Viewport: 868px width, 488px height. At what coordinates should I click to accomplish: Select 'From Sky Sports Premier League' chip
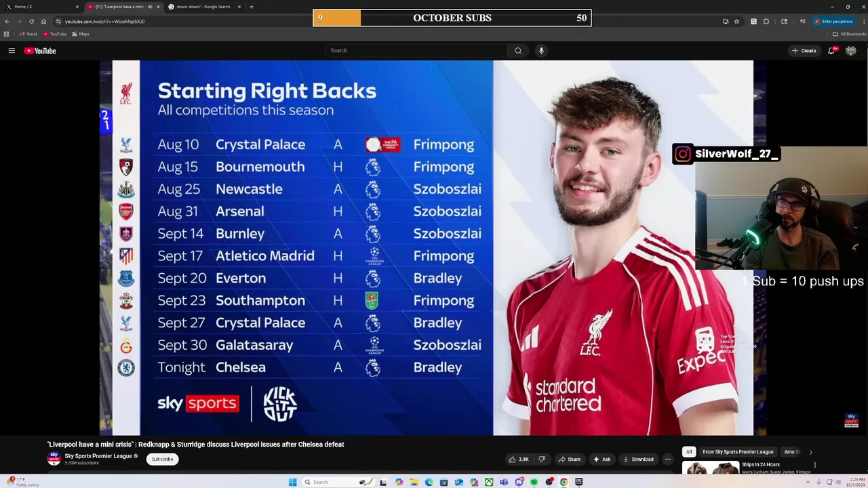click(738, 451)
